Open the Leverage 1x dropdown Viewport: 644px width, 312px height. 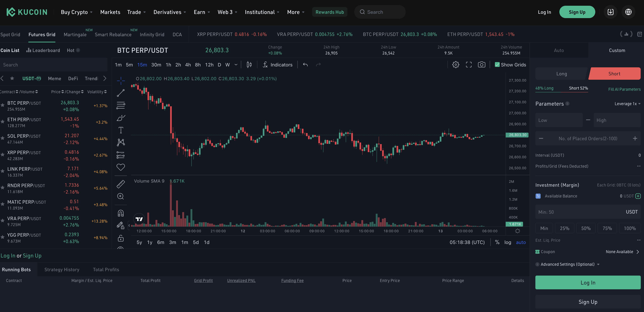coord(627,104)
